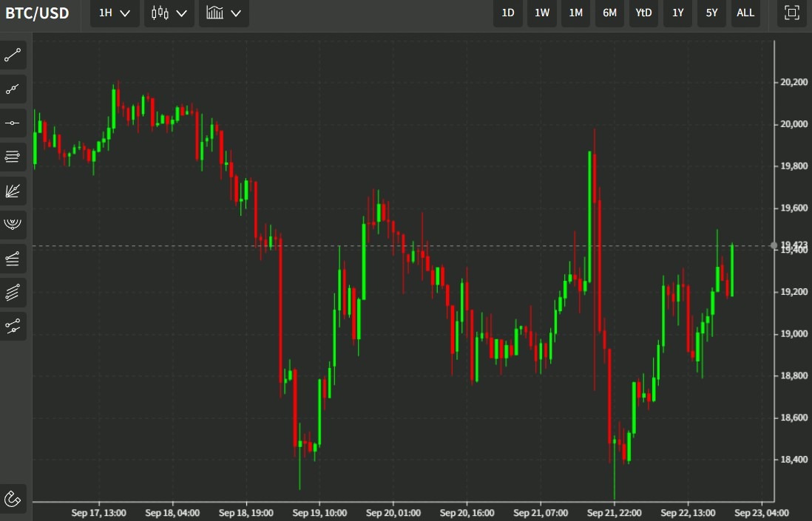Select the Fibonacci retracement tool
Image resolution: width=812 pixels, height=521 pixels.
[x=13, y=258]
